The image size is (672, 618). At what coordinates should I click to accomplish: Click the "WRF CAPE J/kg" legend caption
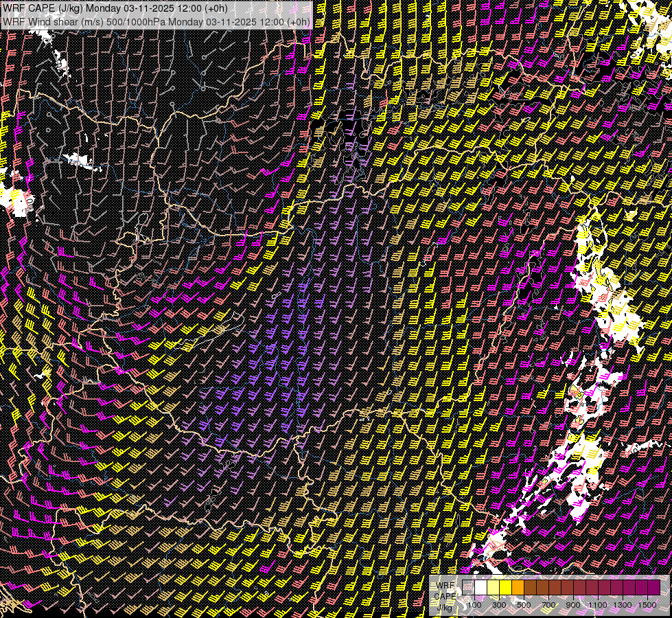446,595
